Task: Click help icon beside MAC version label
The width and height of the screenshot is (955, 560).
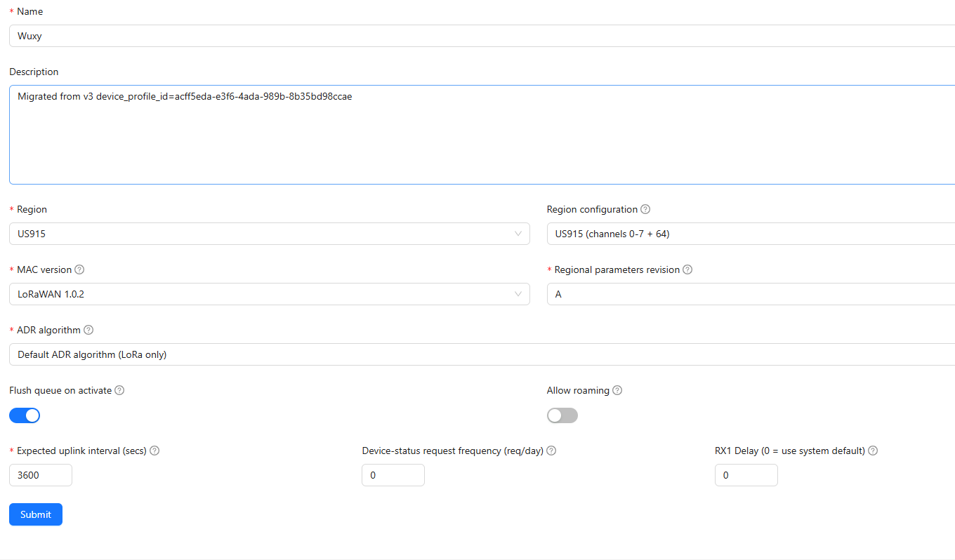Action: [x=79, y=269]
